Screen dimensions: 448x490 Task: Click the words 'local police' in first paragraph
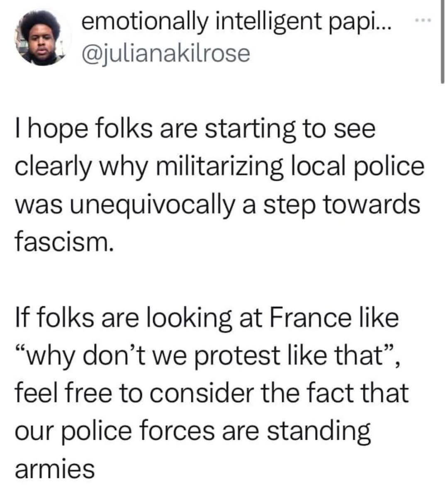[358, 168]
